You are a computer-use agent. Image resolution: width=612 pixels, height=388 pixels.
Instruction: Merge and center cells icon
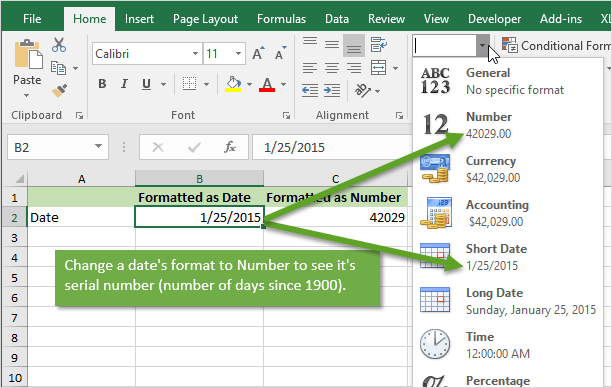[378, 68]
